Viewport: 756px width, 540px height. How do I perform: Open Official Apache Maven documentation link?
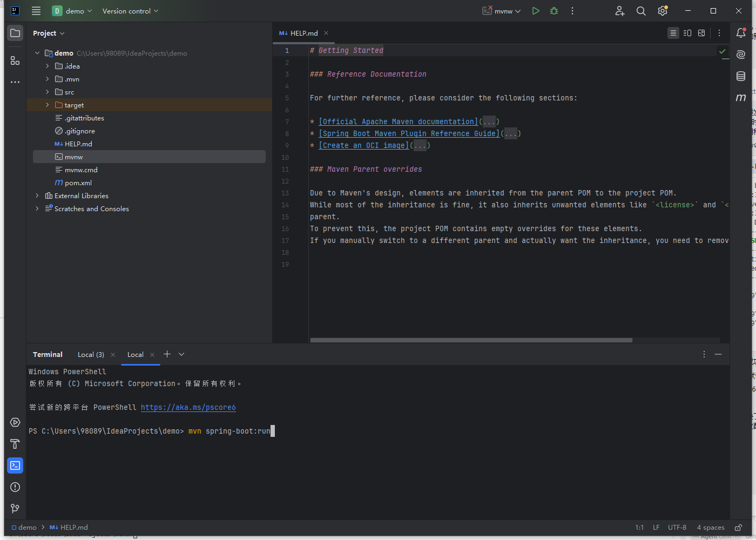[399, 122]
